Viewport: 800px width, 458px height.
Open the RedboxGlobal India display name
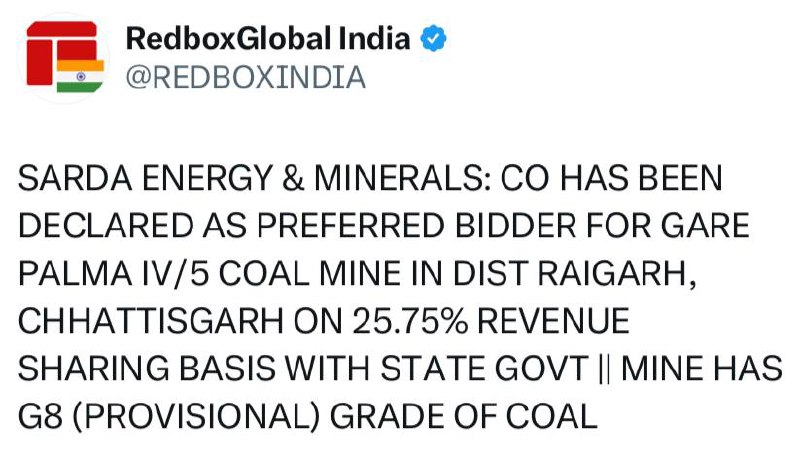click(x=268, y=39)
